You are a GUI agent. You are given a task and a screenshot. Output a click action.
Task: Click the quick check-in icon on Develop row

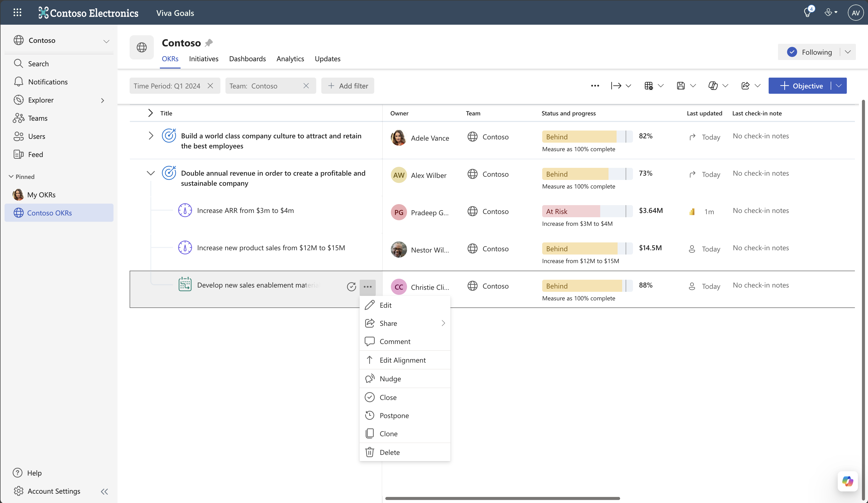[x=351, y=287]
